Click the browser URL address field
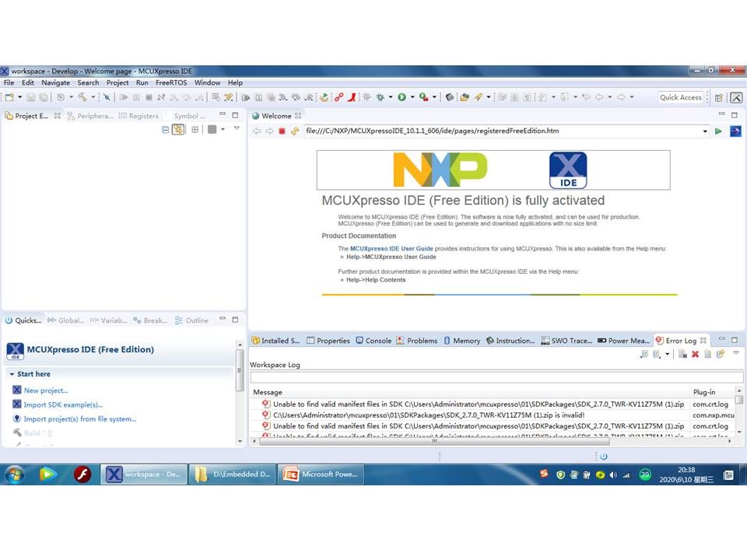747x560 pixels. click(x=503, y=131)
